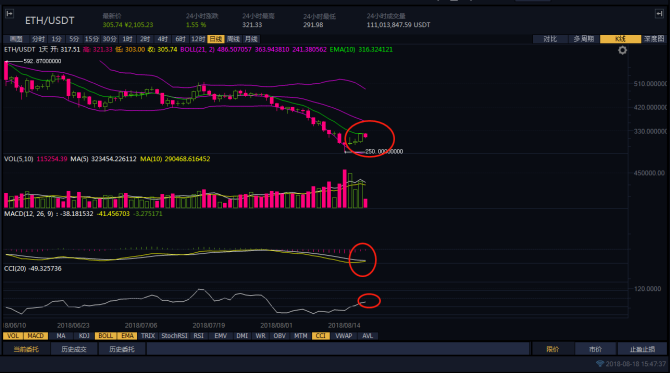Switch to the K线 chart view
This screenshot has height=373, width=670.
pyautogui.click(x=620, y=39)
